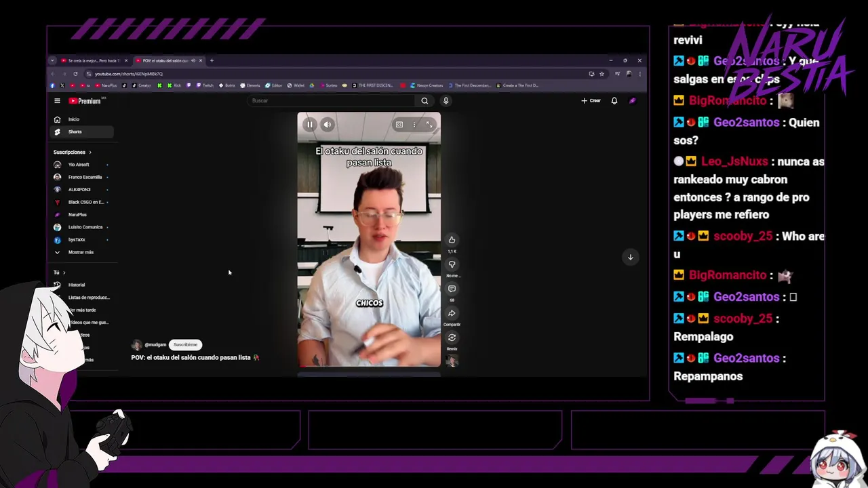Open the Botrix bookmark

pyautogui.click(x=226, y=85)
